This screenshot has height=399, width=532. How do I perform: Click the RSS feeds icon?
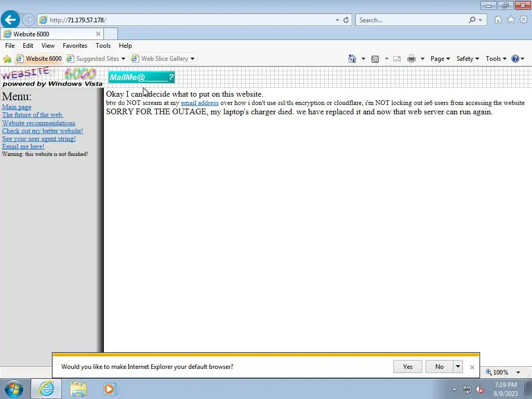tap(375, 59)
